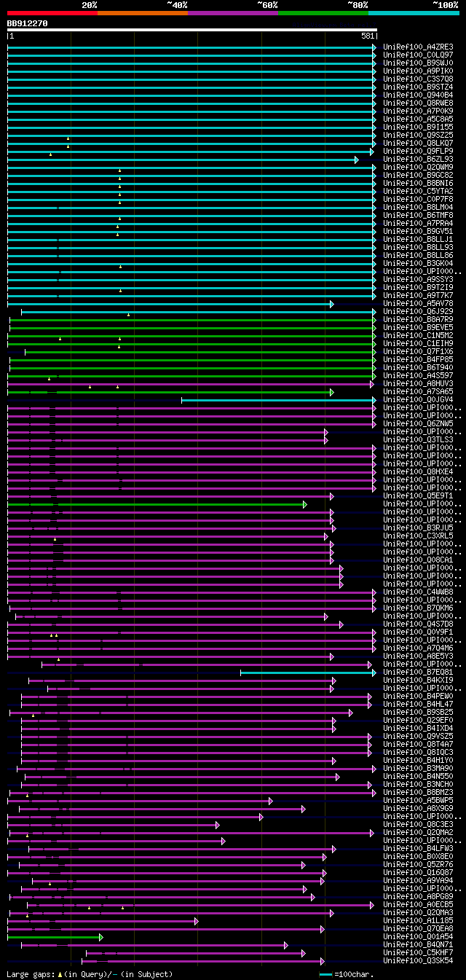Select the UniRef100_Q9FLP9 label
Image resolution: width=466 pixels, height=980 pixels.
(x=418, y=151)
